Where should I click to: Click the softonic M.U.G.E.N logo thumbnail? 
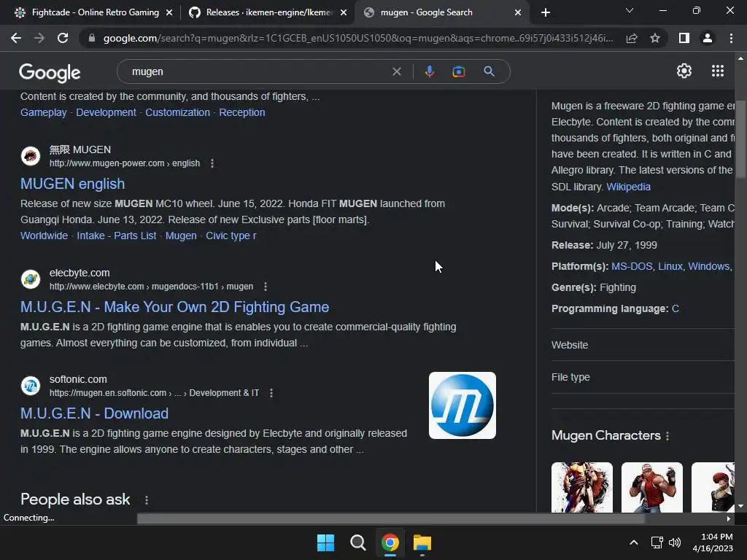point(462,405)
